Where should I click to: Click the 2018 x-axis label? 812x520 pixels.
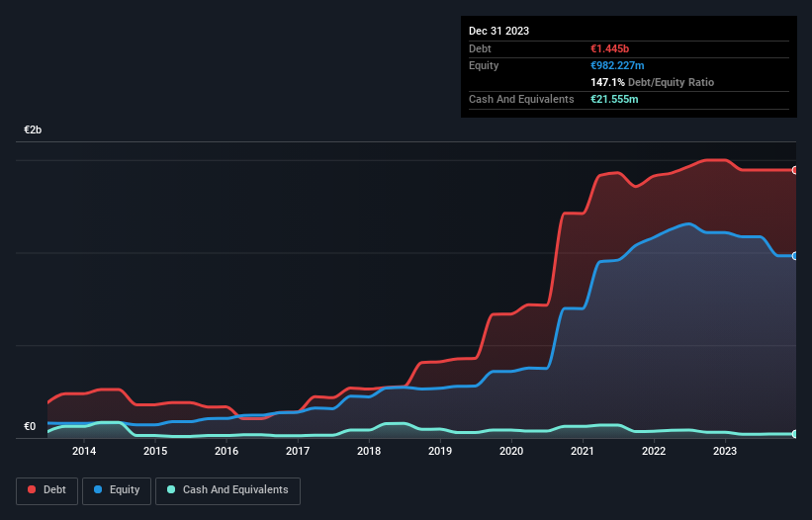pyautogui.click(x=369, y=451)
